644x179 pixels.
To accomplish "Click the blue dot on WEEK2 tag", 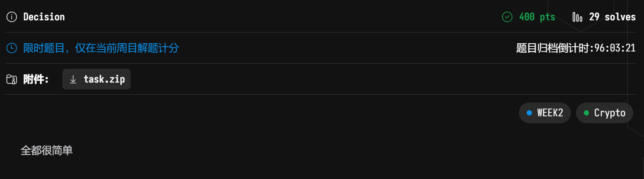I will coord(529,113).
